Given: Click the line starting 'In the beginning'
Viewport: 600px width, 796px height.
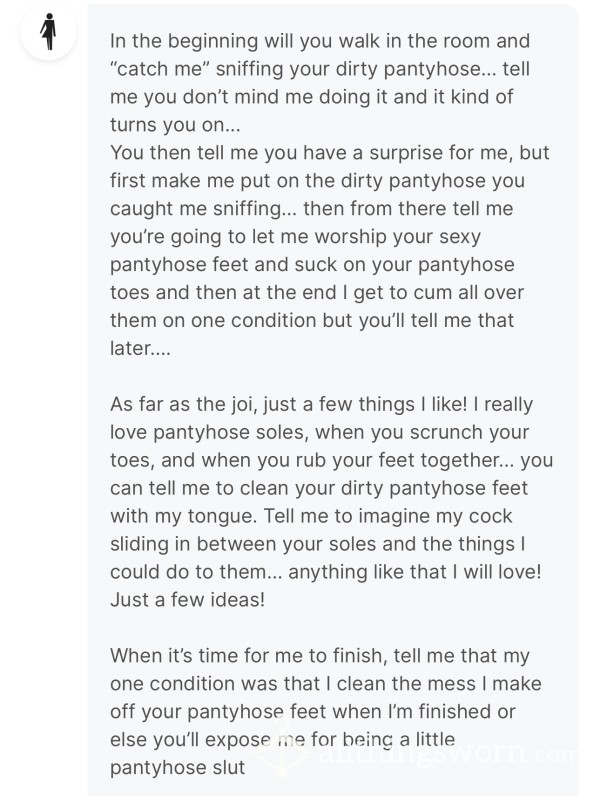Looking at the screenshot, I should pyautogui.click(x=320, y=41).
